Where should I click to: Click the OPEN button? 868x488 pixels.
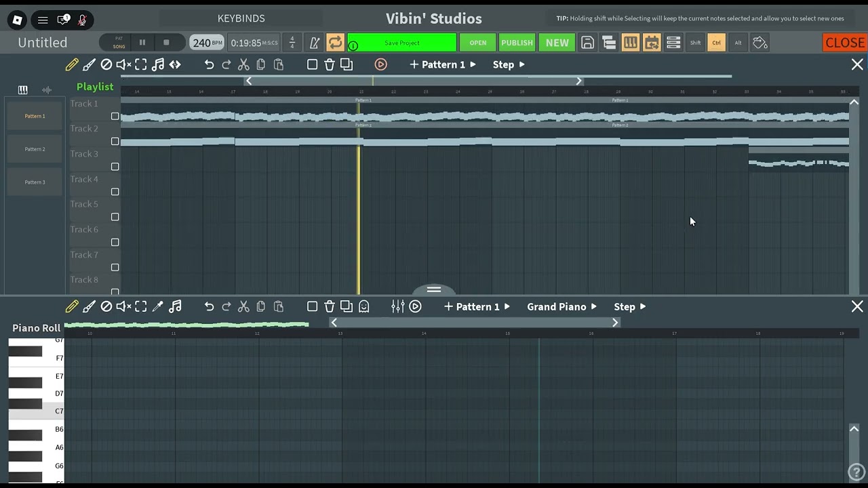pyautogui.click(x=478, y=43)
